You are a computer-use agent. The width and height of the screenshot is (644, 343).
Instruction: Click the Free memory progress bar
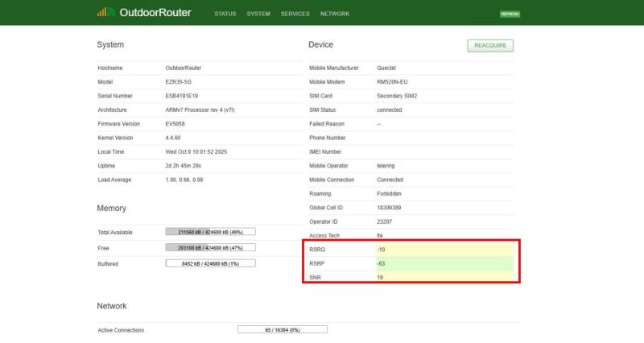[x=210, y=248]
